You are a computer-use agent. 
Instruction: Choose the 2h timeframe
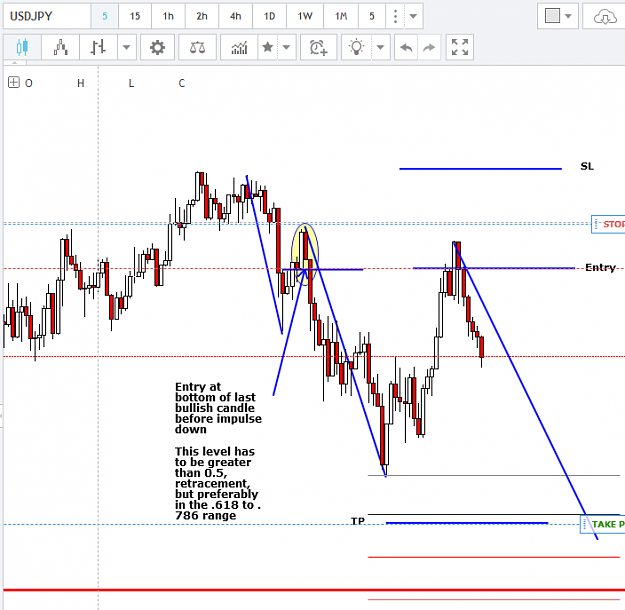202,16
